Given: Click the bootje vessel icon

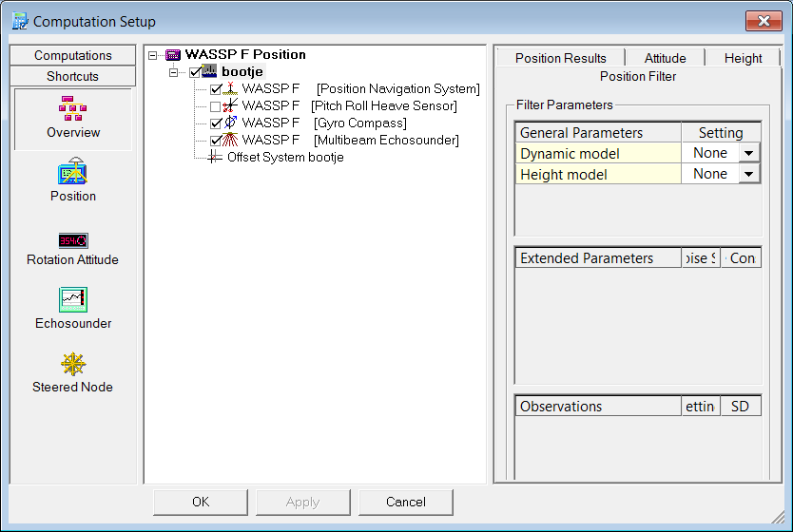Looking at the screenshot, I should coord(209,71).
